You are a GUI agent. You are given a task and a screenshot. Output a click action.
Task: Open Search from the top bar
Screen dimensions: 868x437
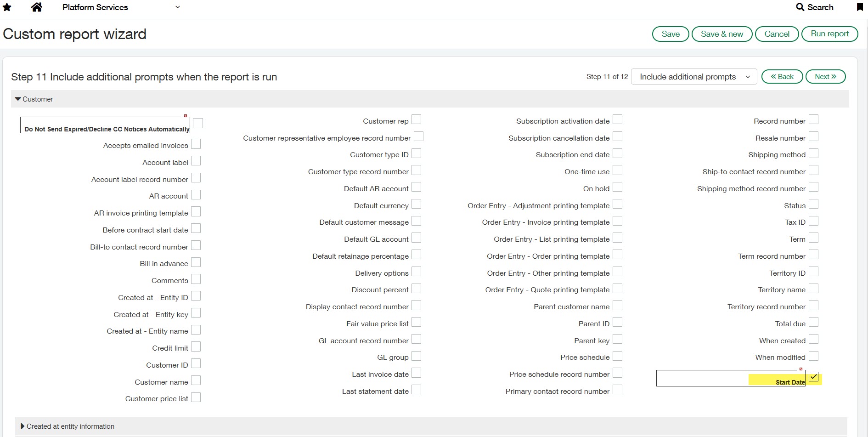tap(815, 7)
